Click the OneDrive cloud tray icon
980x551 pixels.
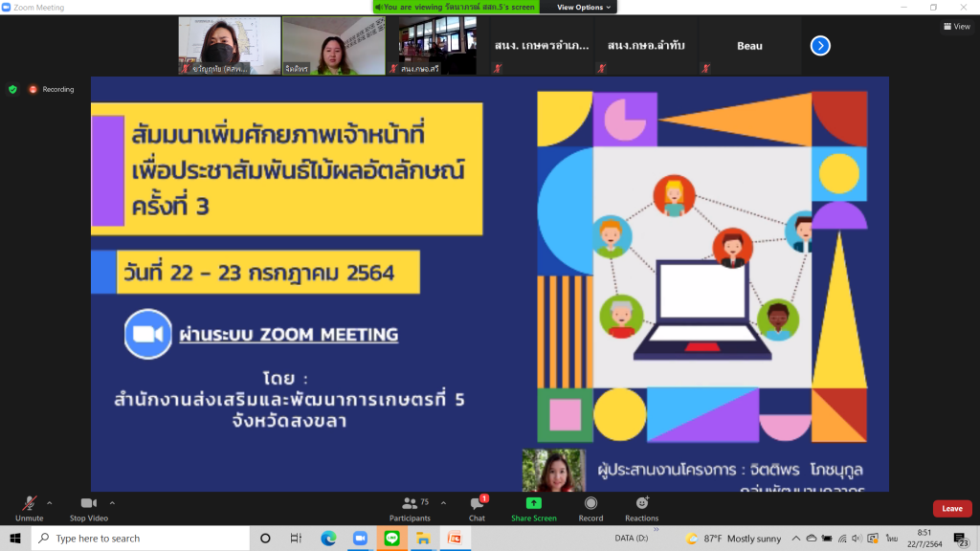tap(812, 538)
